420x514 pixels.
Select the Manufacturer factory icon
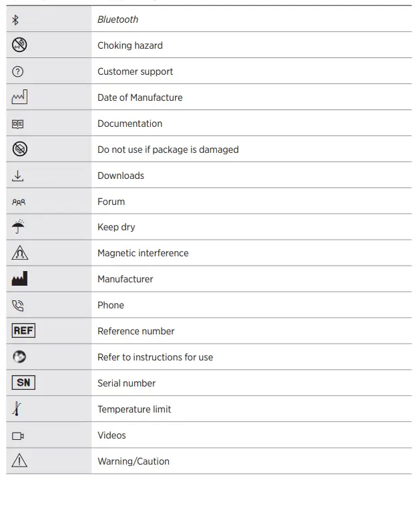pos(19,279)
